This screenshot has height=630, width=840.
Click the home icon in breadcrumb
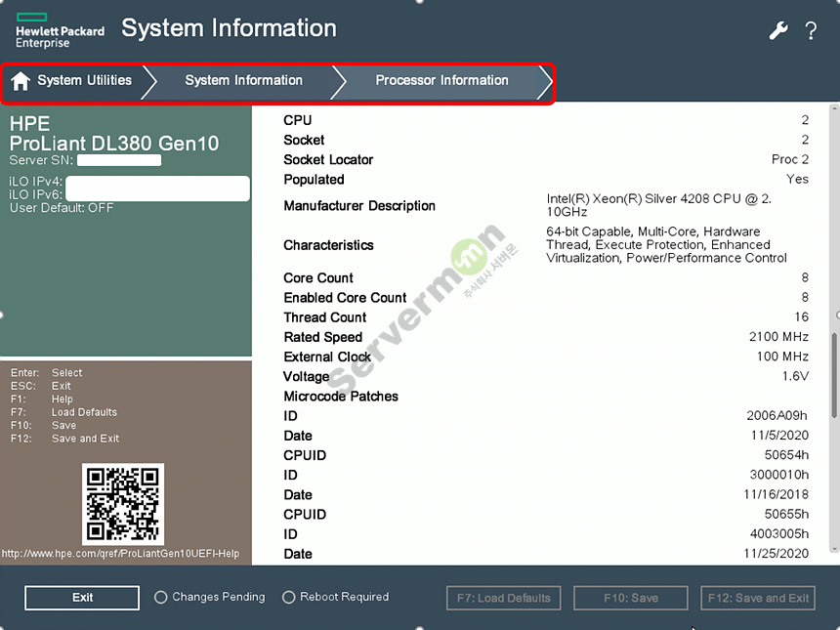(x=21, y=81)
